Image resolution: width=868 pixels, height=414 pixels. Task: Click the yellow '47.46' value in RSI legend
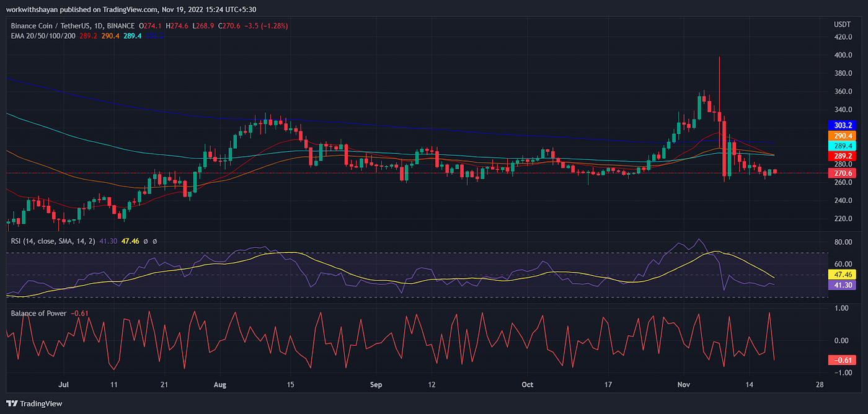tap(130, 241)
